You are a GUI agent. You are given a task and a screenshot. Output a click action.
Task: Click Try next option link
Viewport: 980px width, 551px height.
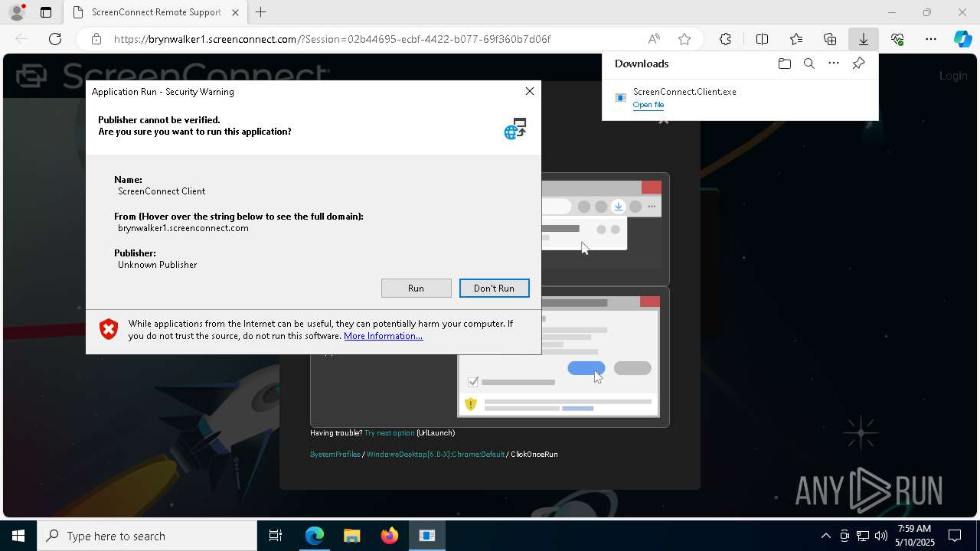[389, 433]
